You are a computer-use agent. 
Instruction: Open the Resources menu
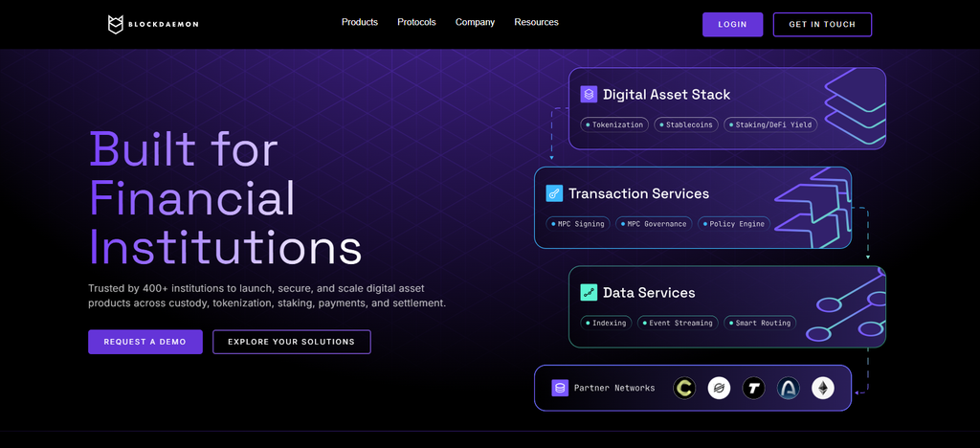[536, 22]
